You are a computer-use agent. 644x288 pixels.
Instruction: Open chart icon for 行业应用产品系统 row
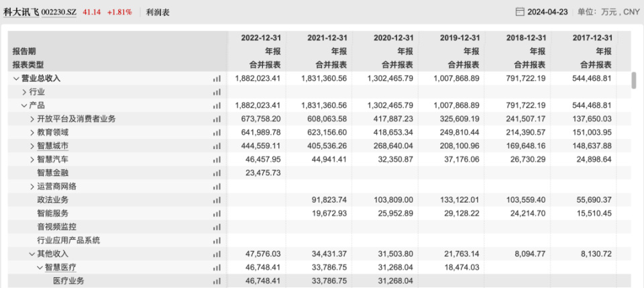tap(217, 240)
